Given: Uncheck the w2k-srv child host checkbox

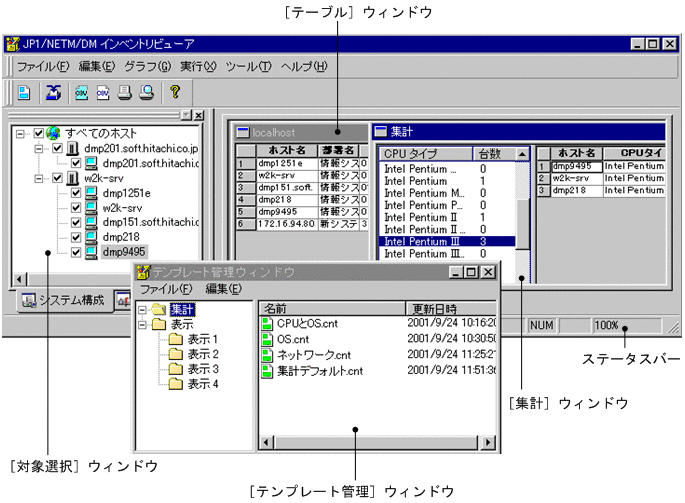Looking at the screenshot, I should pos(76,208).
